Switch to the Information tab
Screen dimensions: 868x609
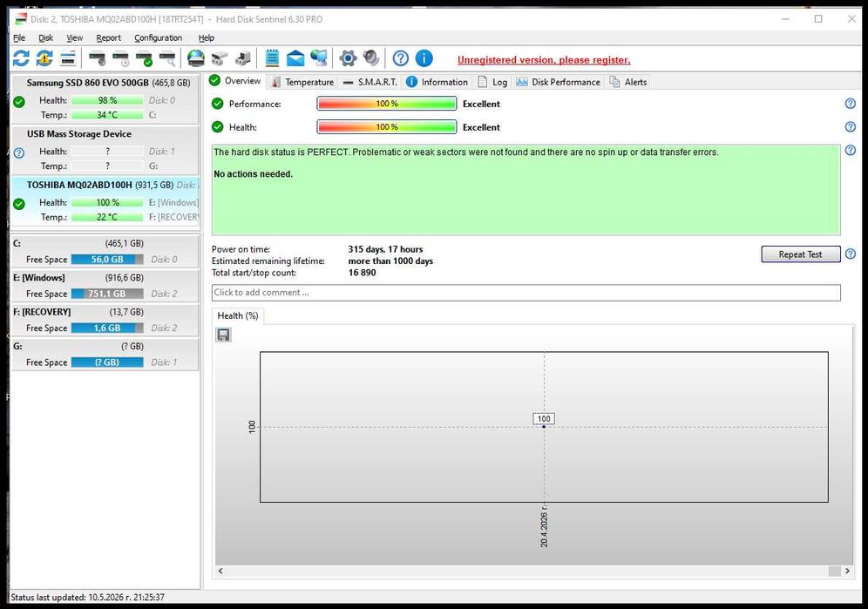(x=437, y=82)
